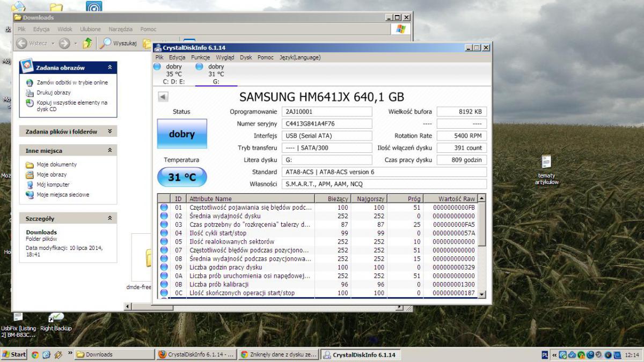Click the 31 °C temperature indicator

click(182, 177)
